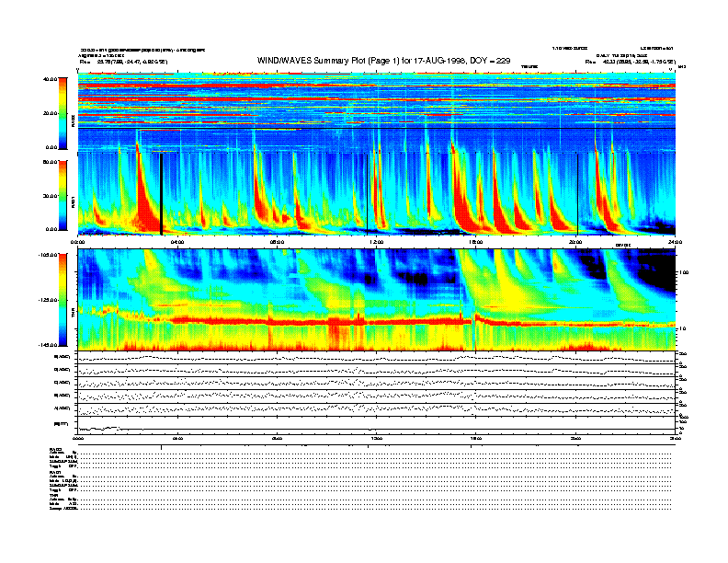Click the RAD2 status block heading

pyautogui.click(x=55, y=450)
